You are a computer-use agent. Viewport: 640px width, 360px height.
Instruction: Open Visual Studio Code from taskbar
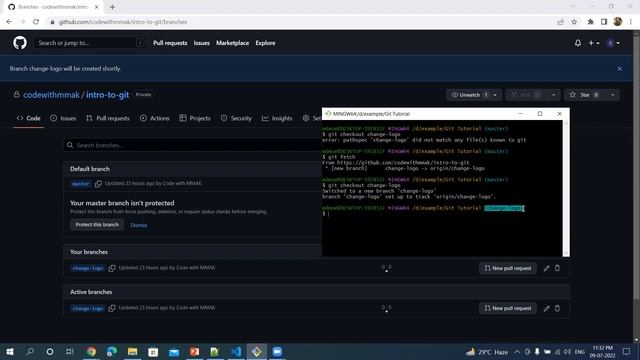click(x=236, y=351)
